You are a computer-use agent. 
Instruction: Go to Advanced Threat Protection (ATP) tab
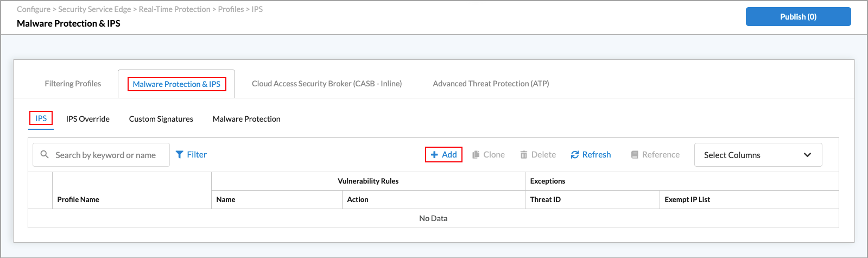pos(491,84)
